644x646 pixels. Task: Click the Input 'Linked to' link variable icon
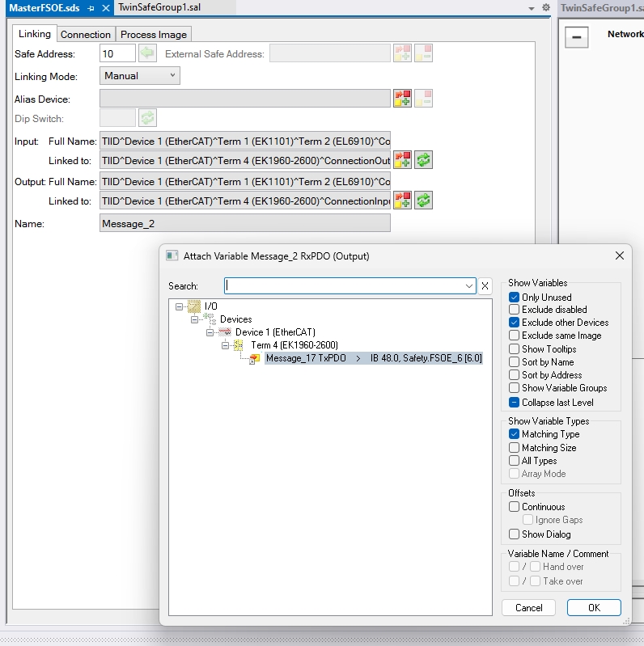(402, 159)
